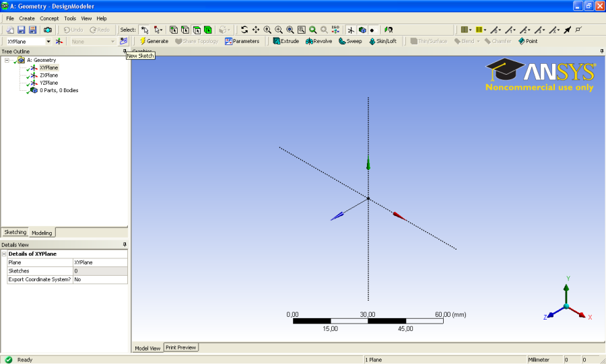Click the Revolve button
This screenshot has width=606, height=364.
(319, 41)
